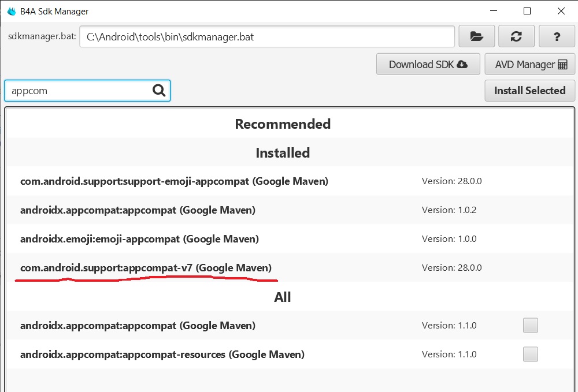The image size is (578, 392).
Task: Click the B4A app icon in title bar
Action: point(12,11)
